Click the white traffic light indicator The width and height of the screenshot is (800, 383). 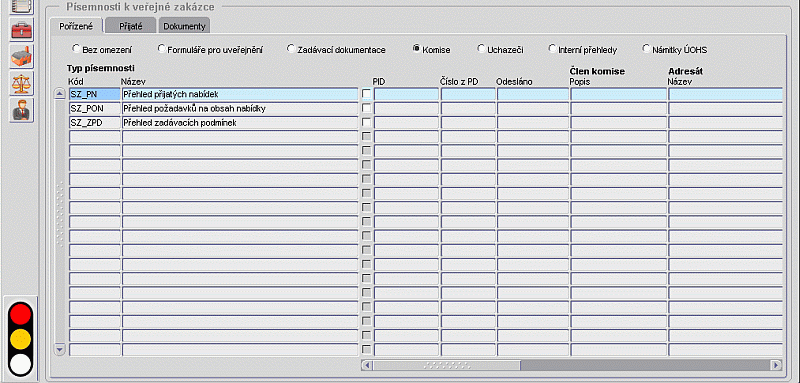pos(21,364)
